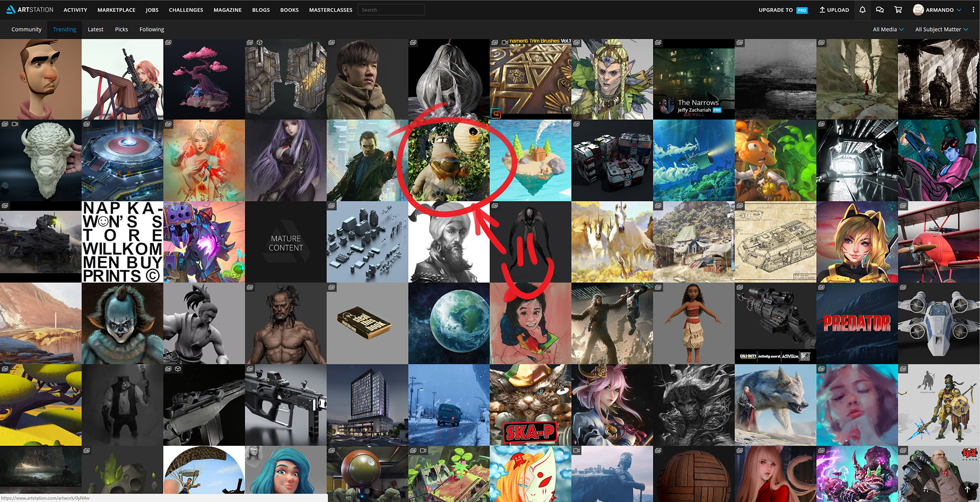Image resolution: width=980 pixels, height=502 pixels.
Task: Click the Upgrade To PRO link
Action: 783,10
